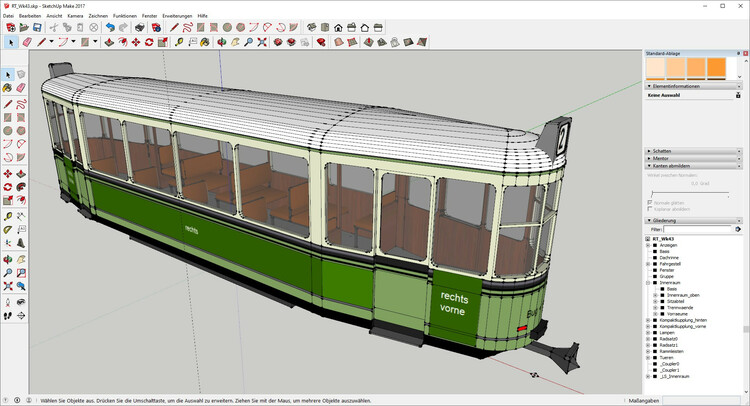Image resolution: width=750 pixels, height=406 pixels.
Task: Click the Redo arrow icon
Action: (122, 28)
